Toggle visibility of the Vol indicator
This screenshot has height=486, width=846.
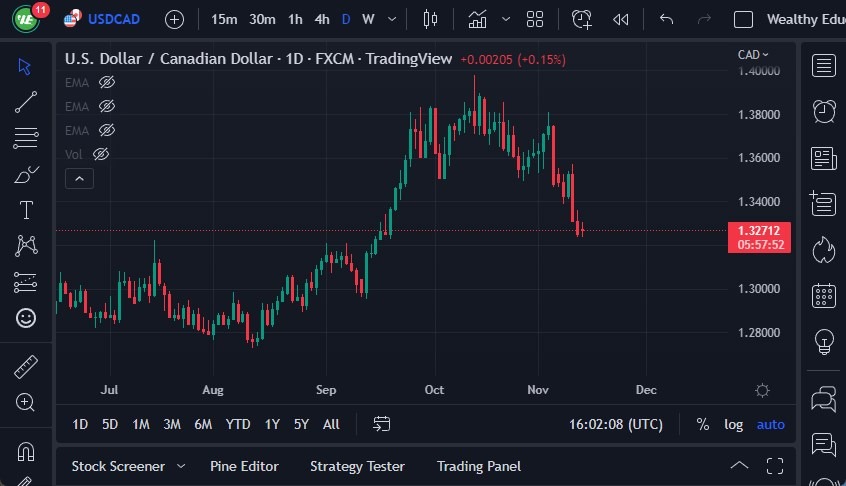101,154
